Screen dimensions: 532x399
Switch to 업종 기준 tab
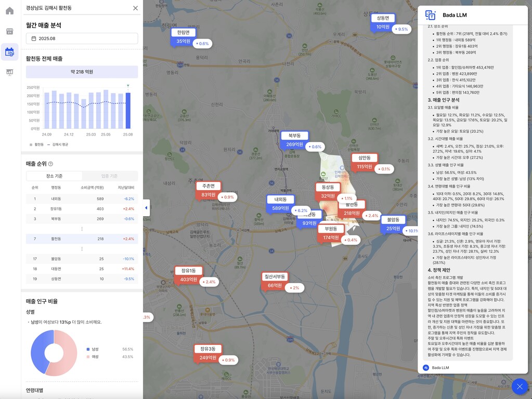(109, 176)
